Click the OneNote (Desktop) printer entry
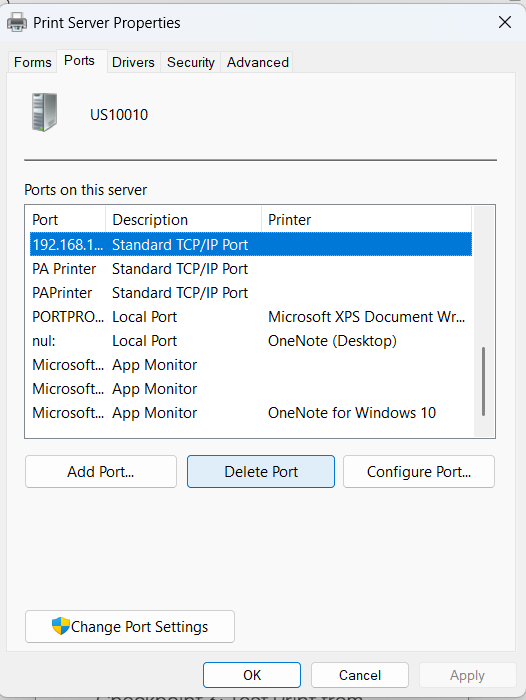The height and width of the screenshot is (700, 526). (332, 341)
